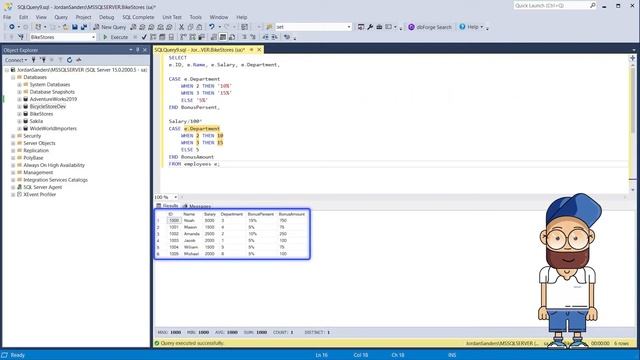This screenshot has height=360, width=640.
Task: Click the Save icon in the toolbar
Action: pos(75,27)
